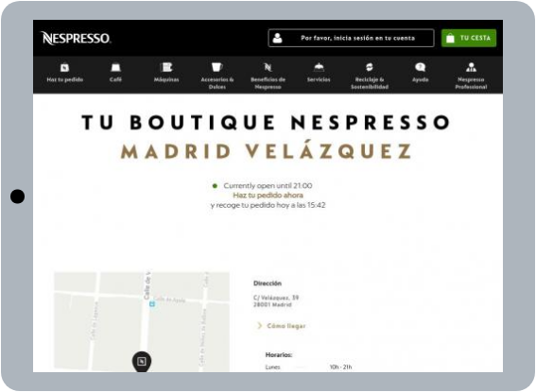Click the blue metro station marker on map
Image resolution: width=536 pixels, height=392 pixels.
pyautogui.click(x=152, y=303)
